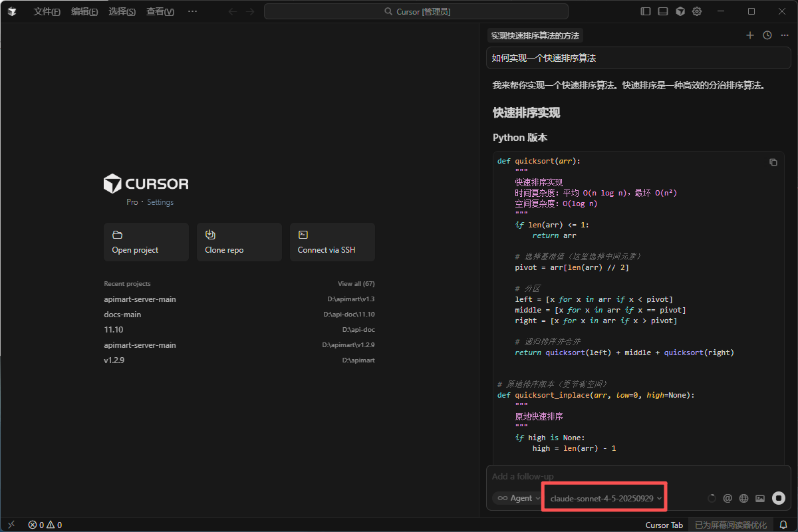Viewport: 798px width, 532px height.
Task: Click the 快速排序实现 heading
Action: (526, 113)
